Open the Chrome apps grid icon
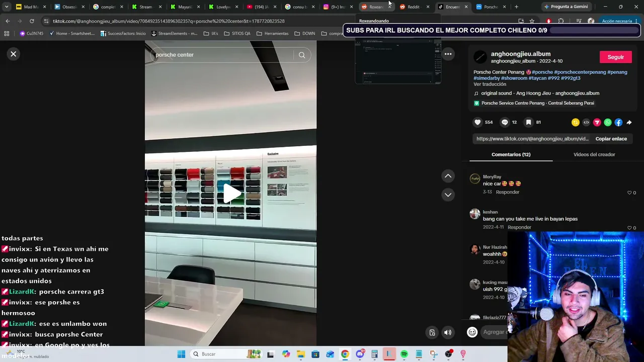The width and height of the screenshot is (644, 362). coord(7,34)
